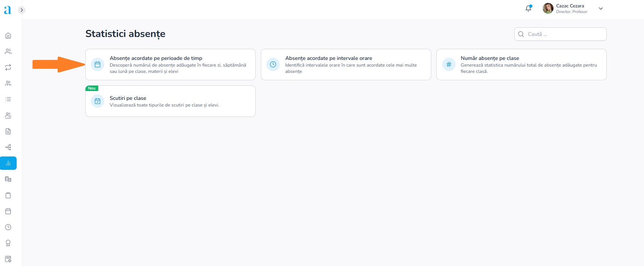The image size is (644, 266).
Task: Open the document icon in sidebar
Action: pyautogui.click(x=8, y=131)
